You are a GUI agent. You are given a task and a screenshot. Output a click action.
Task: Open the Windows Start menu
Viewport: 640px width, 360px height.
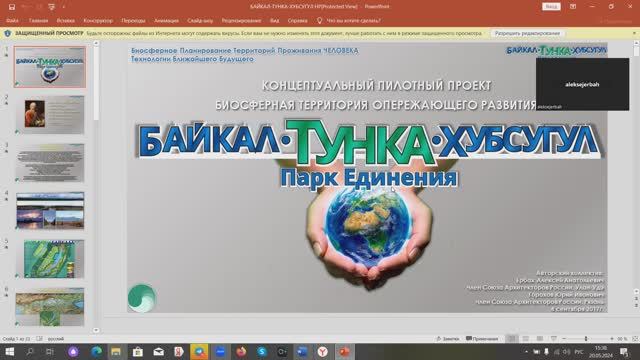coord(9,352)
